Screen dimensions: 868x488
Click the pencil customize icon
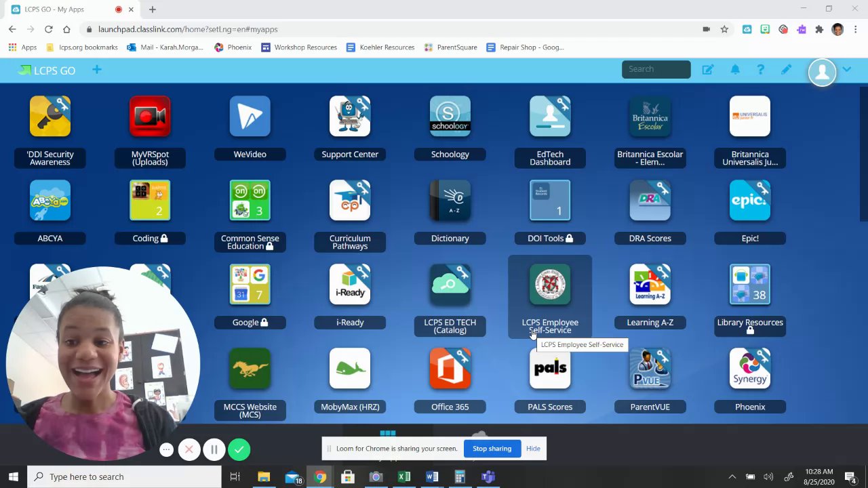point(786,70)
